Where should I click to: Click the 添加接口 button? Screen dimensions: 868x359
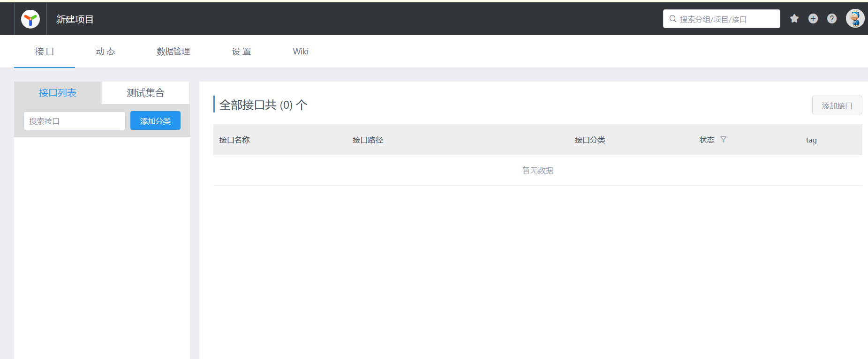837,105
